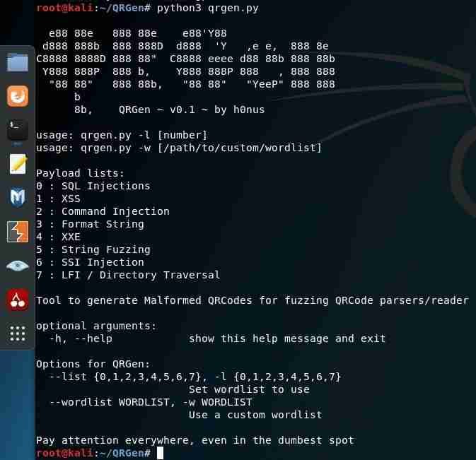Click 'Set wordlist to use' text
The image size is (476, 460).
(x=249, y=389)
